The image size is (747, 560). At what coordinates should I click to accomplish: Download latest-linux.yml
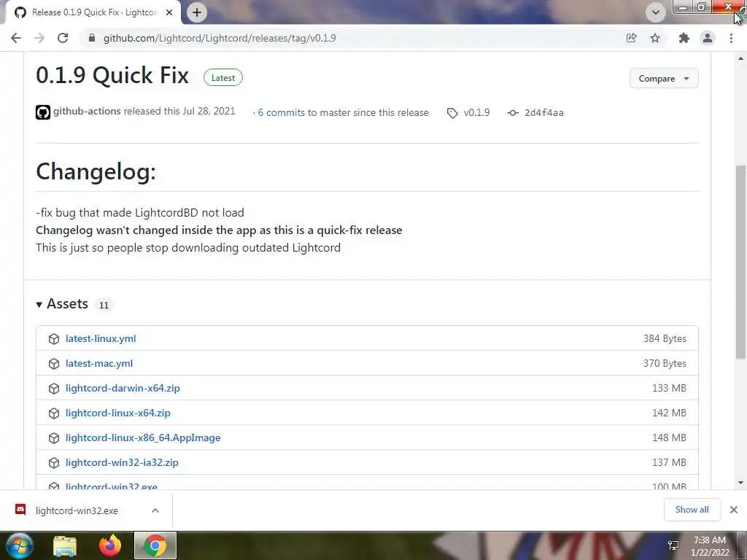click(x=101, y=338)
